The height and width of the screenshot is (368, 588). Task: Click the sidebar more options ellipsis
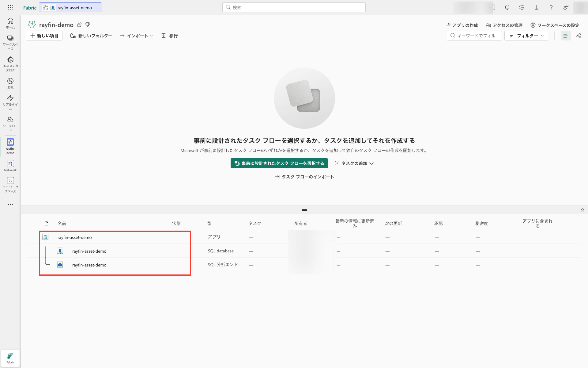10,205
